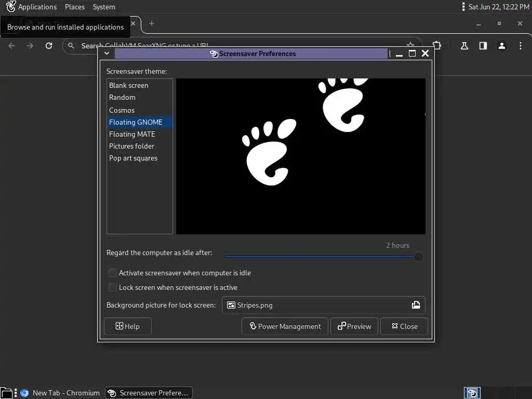Open the Chromium profile icon
532x399 pixels.
tap(502, 46)
